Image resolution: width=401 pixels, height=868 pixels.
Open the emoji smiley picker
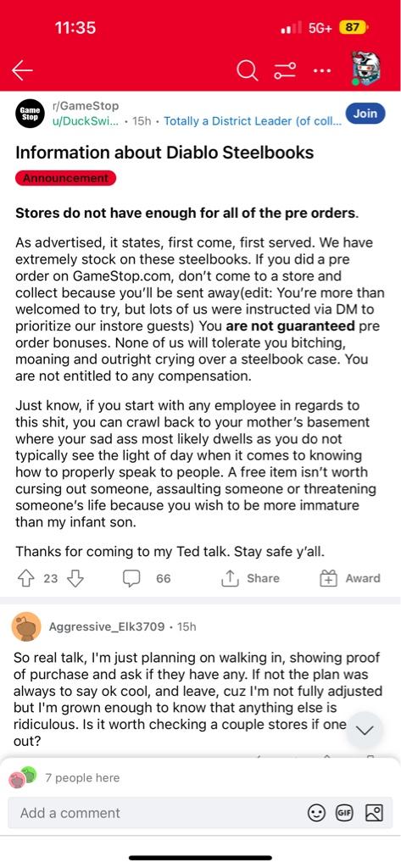[315, 813]
